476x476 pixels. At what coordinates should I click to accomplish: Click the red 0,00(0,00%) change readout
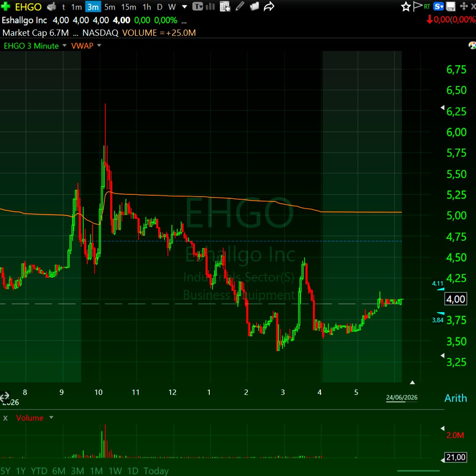[451, 20]
